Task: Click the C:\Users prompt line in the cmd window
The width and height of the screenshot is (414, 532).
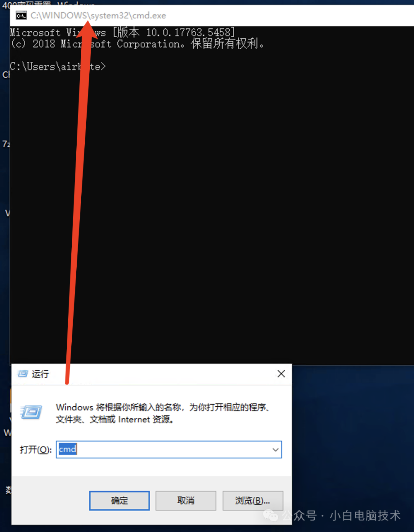Action: pyautogui.click(x=58, y=67)
